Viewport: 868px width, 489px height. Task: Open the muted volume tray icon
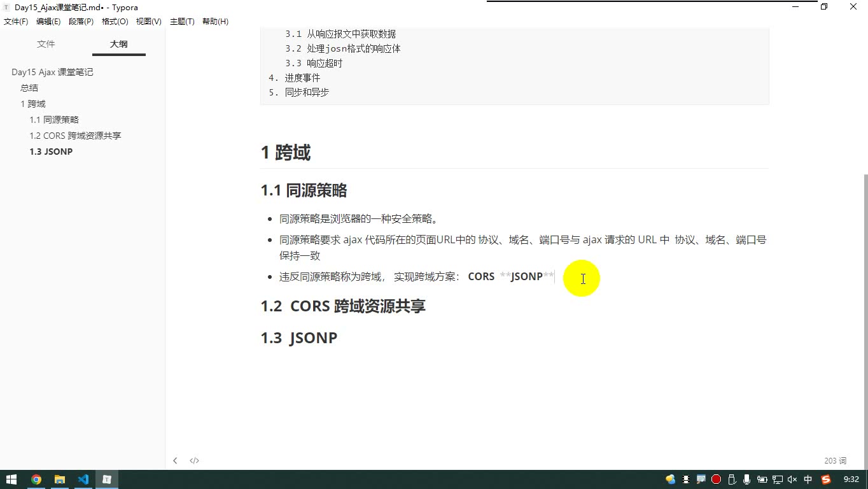click(792, 479)
